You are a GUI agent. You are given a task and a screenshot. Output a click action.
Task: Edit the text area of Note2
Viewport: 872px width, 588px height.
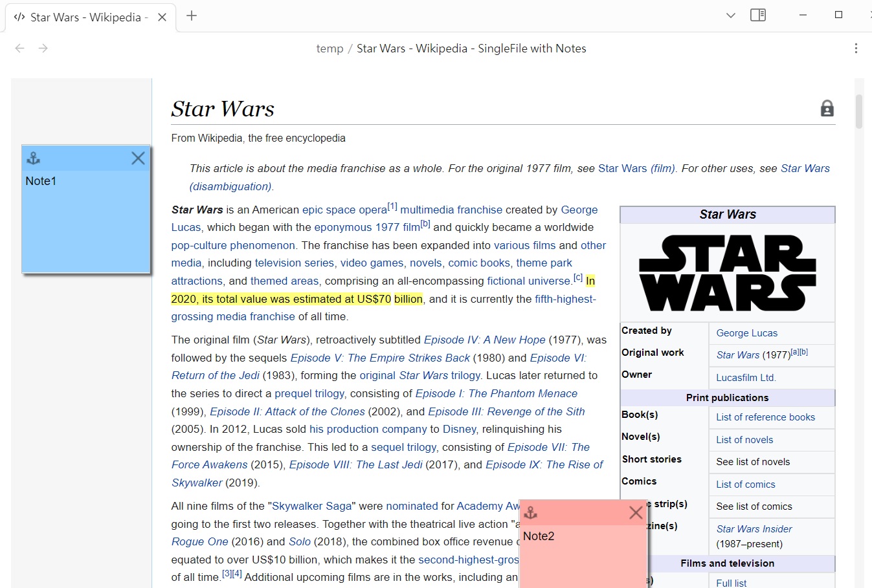point(583,557)
